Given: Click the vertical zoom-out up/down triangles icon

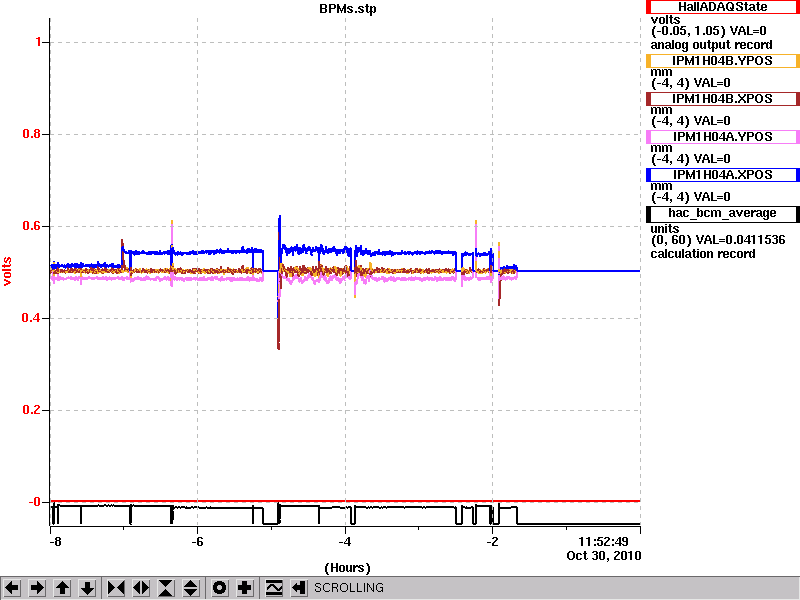Looking at the screenshot, I should (x=191, y=588).
